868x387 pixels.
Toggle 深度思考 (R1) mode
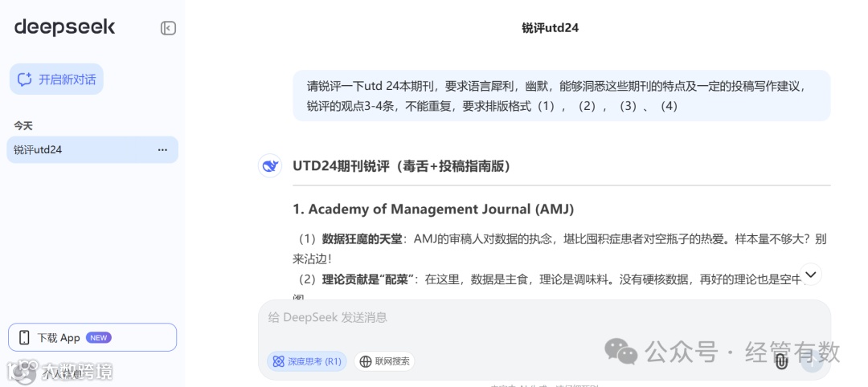coord(307,361)
